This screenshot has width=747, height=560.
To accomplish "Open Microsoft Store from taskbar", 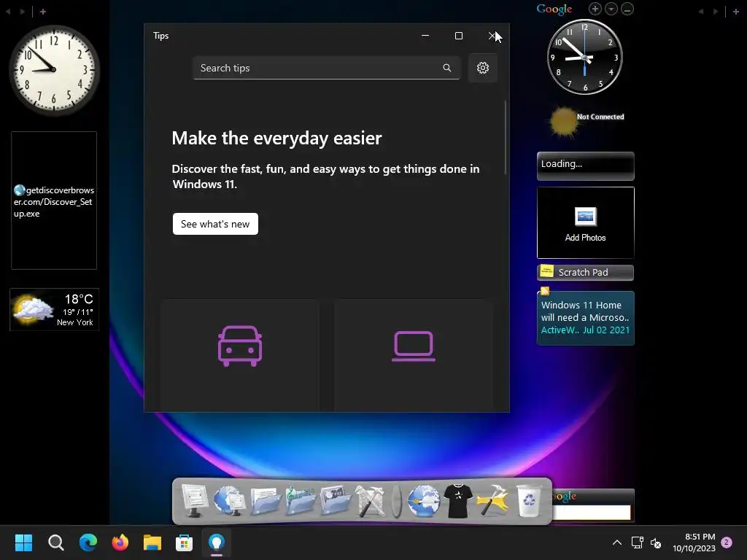I will 185,542.
